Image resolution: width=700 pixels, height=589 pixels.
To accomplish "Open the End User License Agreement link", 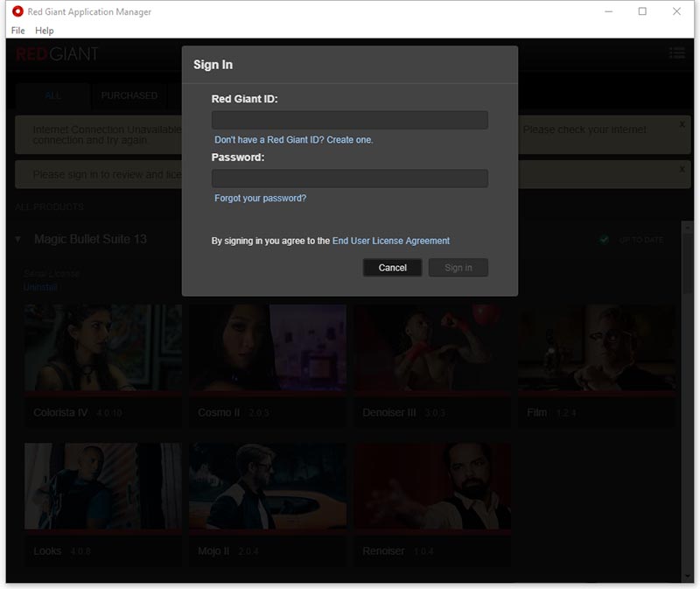I will click(391, 241).
